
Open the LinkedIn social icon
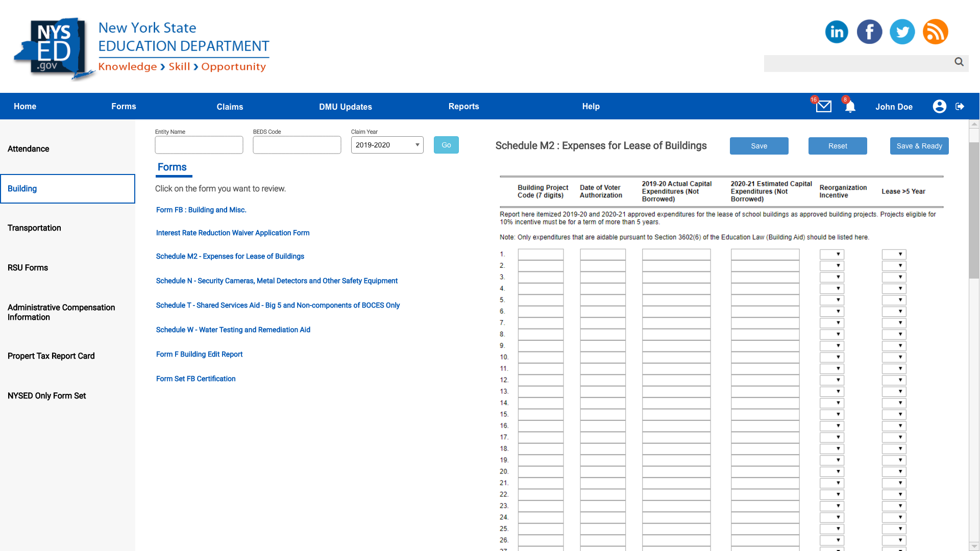[x=837, y=32]
